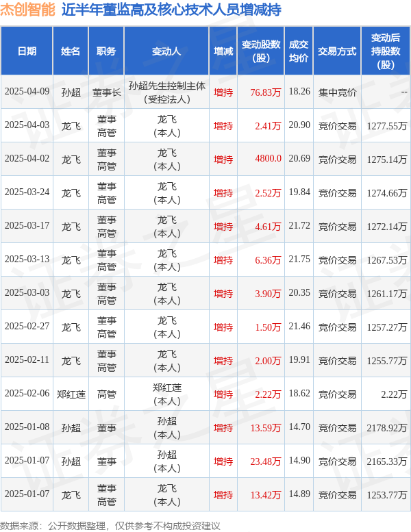This screenshot has width=411, height=532.
Task: Click the 4800.0 share change value
Action: [268, 158]
